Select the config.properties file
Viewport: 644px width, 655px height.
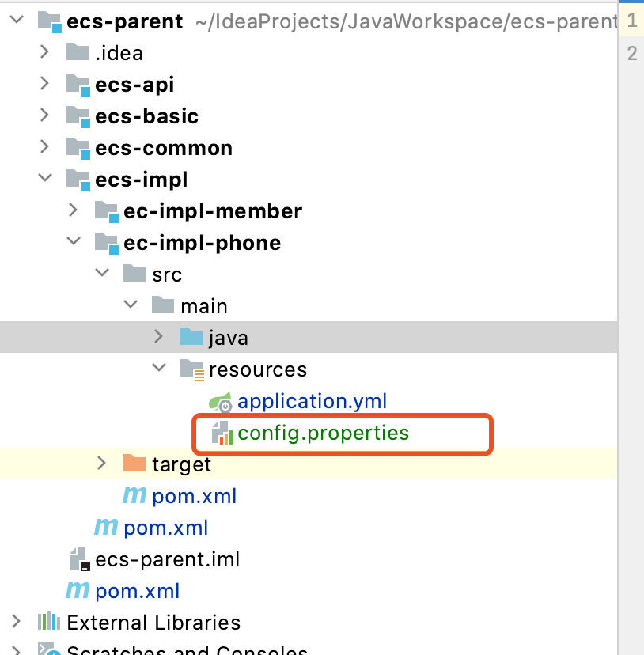click(x=323, y=434)
